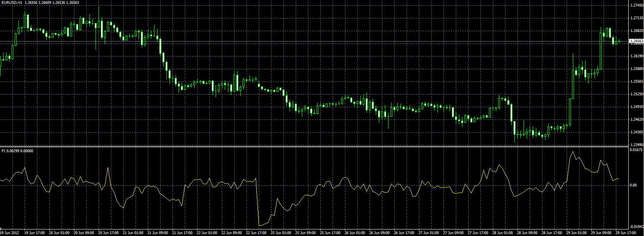Click the 28 Jun 01:00 time label
This screenshot has height=236, width=644.
coord(503,233)
